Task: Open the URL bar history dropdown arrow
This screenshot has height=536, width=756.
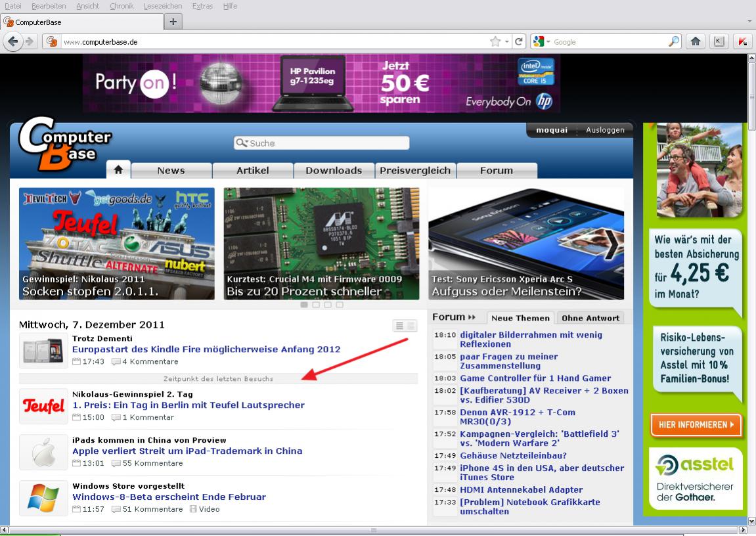Action: tap(506, 42)
